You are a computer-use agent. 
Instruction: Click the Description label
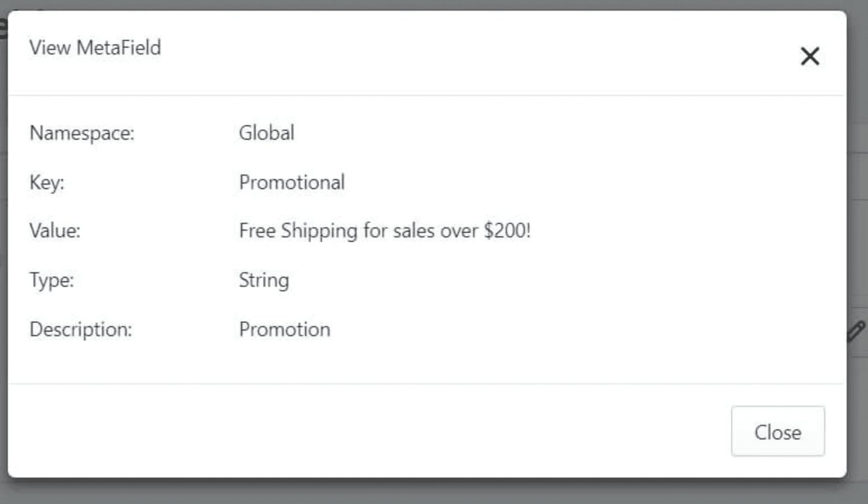click(81, 329)
